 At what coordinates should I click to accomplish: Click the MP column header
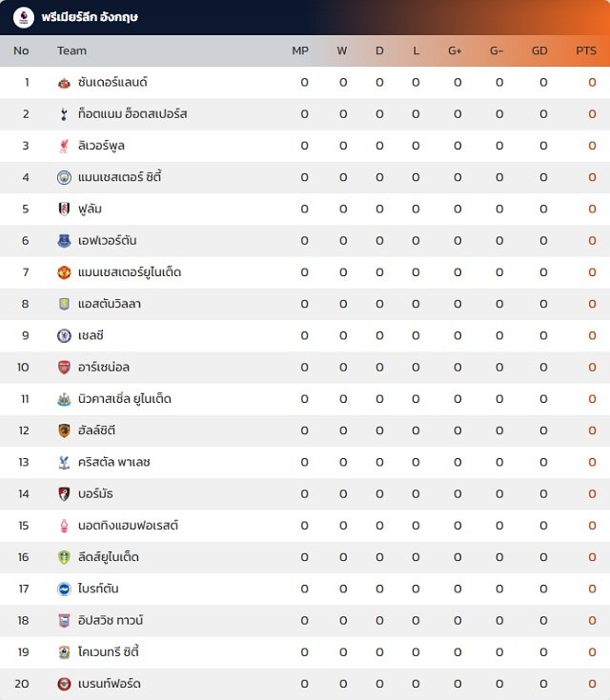[300, 50]
